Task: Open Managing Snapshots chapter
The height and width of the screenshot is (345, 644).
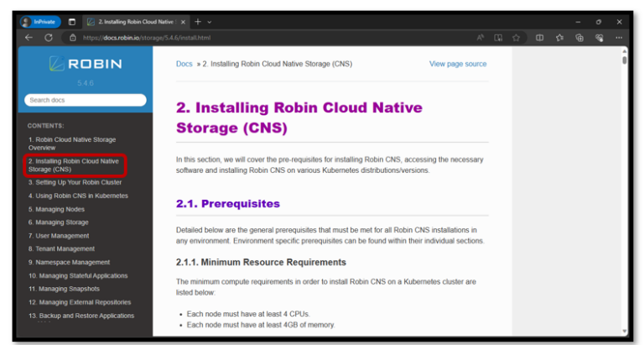Action: [64, 289]
